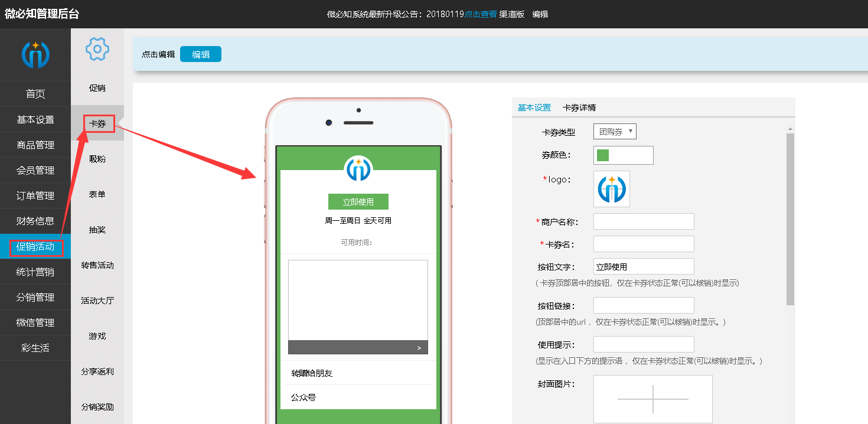Click the 商户名称 input field
This screenshot has width=868, height=424.
[x=644, y=221]
